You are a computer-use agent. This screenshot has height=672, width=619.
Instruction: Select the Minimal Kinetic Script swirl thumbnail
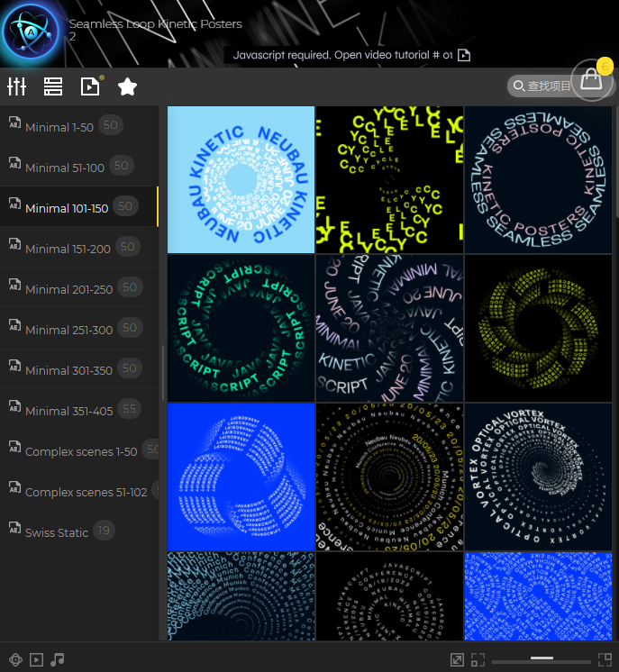(389, 328)
